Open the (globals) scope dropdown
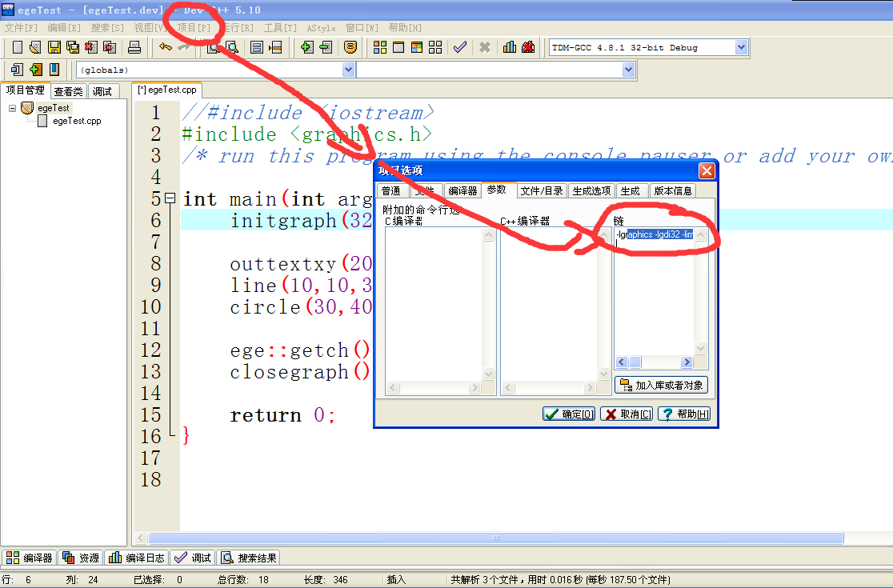 tap(348, 70)
